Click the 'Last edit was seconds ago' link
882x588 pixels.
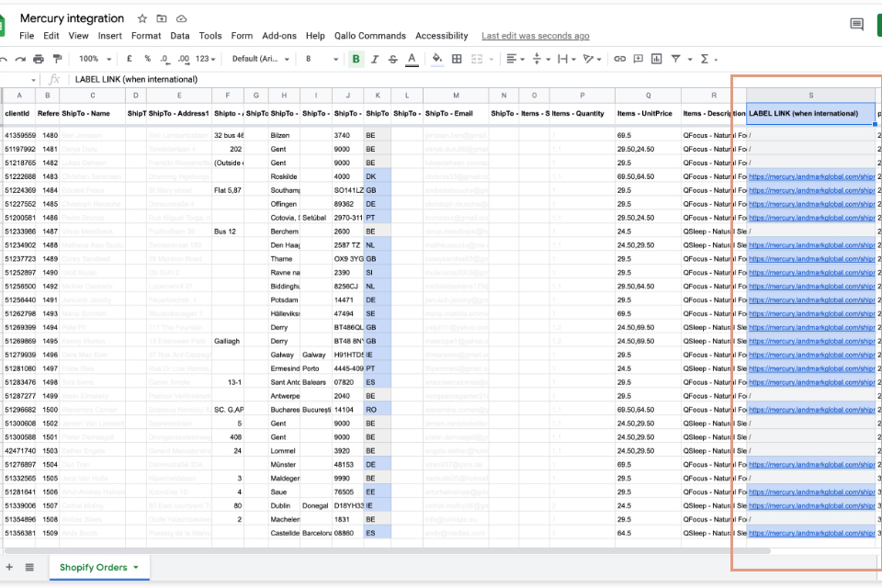[536, 36]
